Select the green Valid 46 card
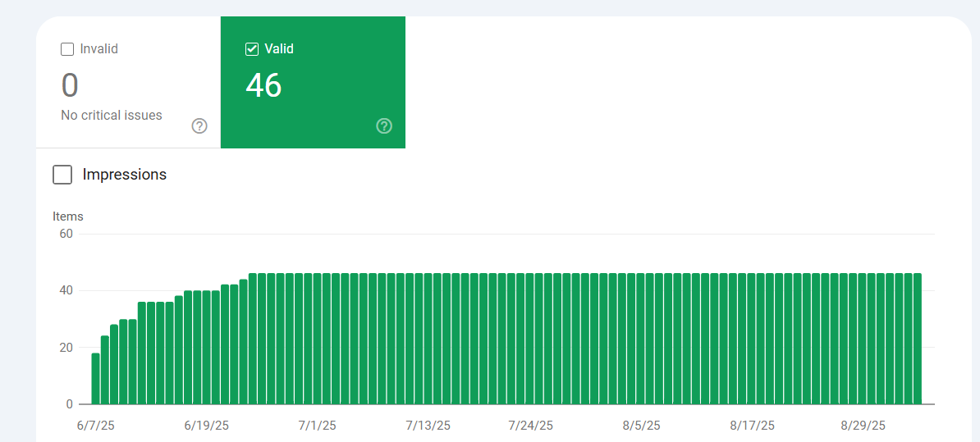The image size is (980, 442). [314, 82]
